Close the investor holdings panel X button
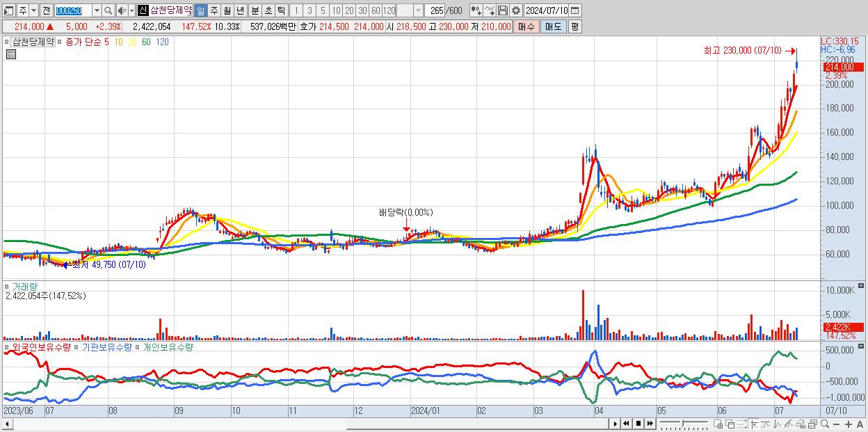The image size is (868, 432). pos(861,346)
